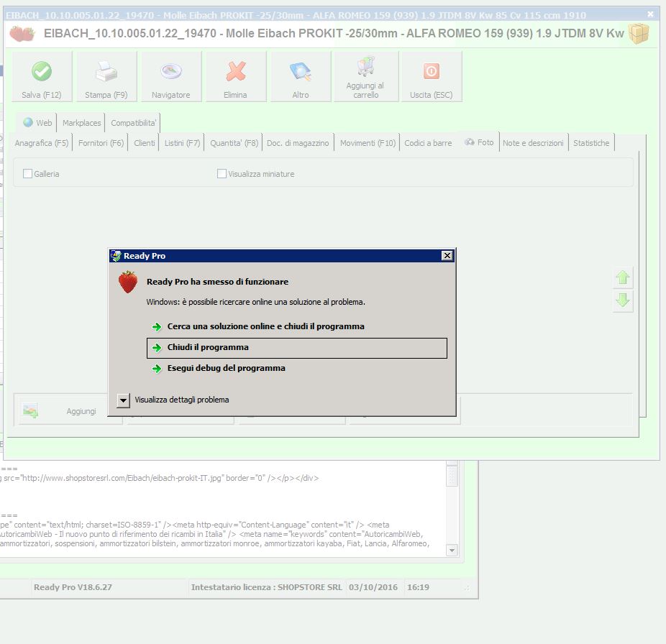Click scrollbar down arrow in background text pane
Image resolution: width=666 pixels, height=644 pixels.
(x=452, y=550)
